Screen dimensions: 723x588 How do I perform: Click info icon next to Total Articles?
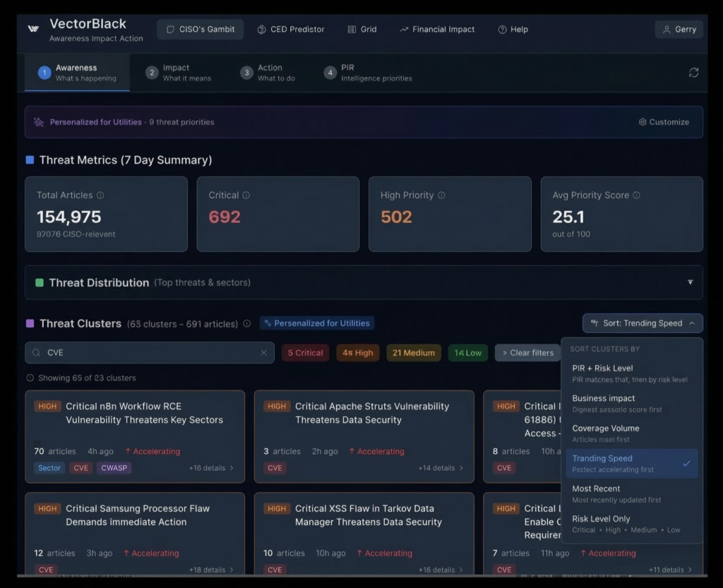(x=100, y=196)
